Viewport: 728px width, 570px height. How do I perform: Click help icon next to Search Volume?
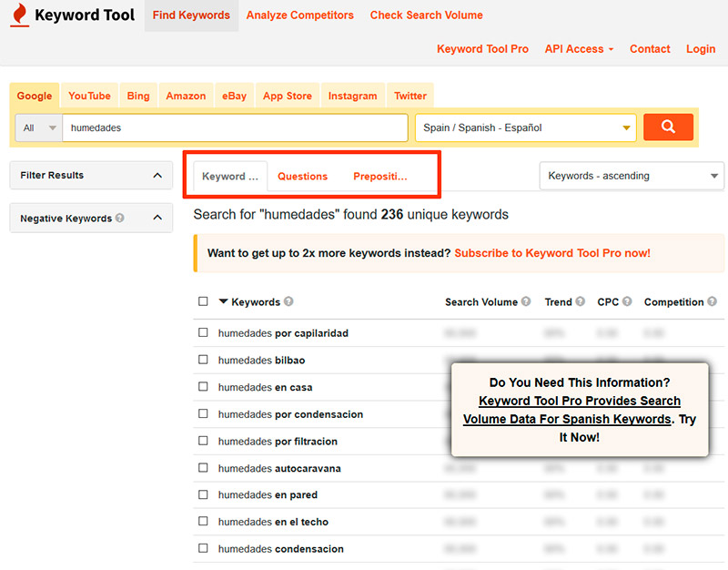[x=526, y=302]
